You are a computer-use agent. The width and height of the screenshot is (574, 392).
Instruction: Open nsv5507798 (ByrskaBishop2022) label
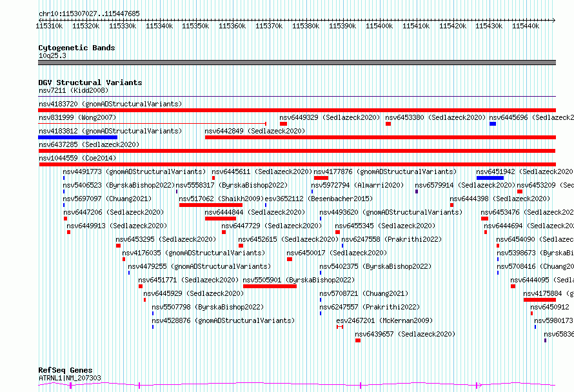(x=208, y=307)
